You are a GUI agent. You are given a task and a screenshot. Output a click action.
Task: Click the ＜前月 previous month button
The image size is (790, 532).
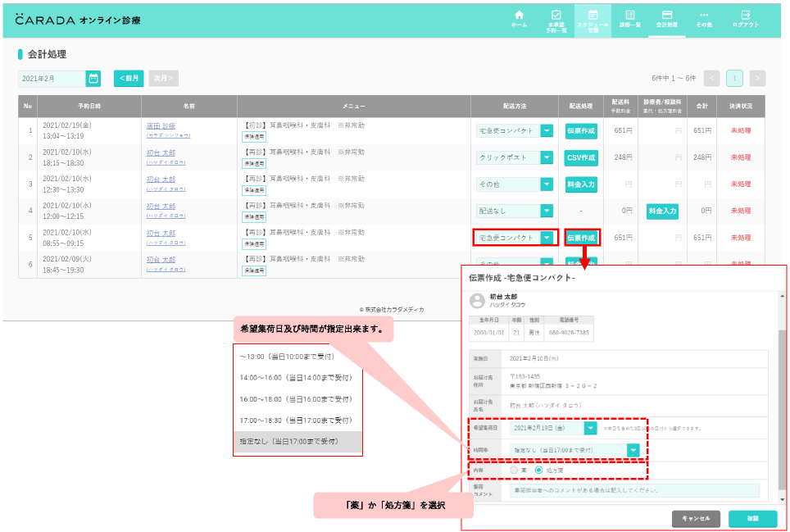tap(129, 79)
